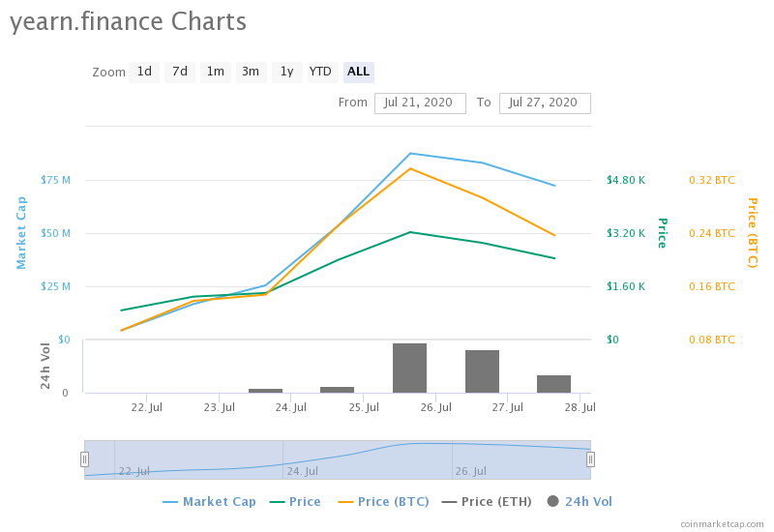Image resolution: width=774 pixels, height=532 pixels.
Task: Edit the To date field
Action: (545, 103)
